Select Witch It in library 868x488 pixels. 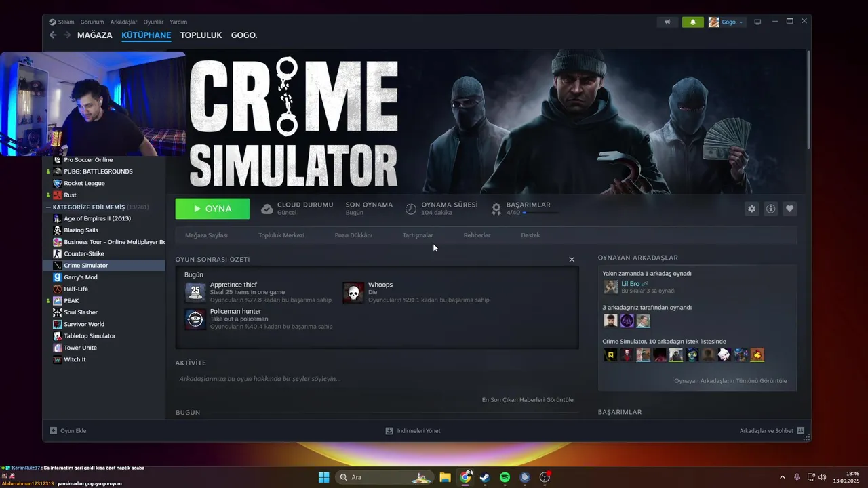pyautogui.click(x=75, y=359)
